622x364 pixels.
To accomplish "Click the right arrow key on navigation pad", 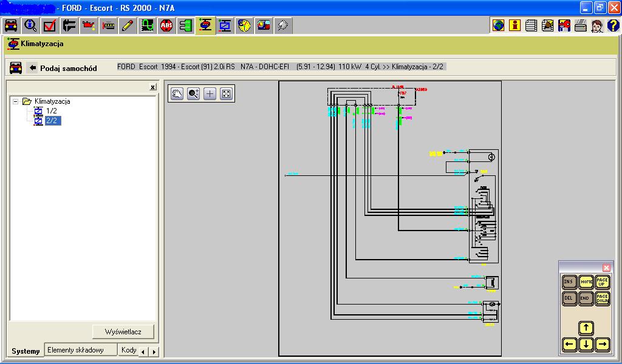I will tap(602, 344).
